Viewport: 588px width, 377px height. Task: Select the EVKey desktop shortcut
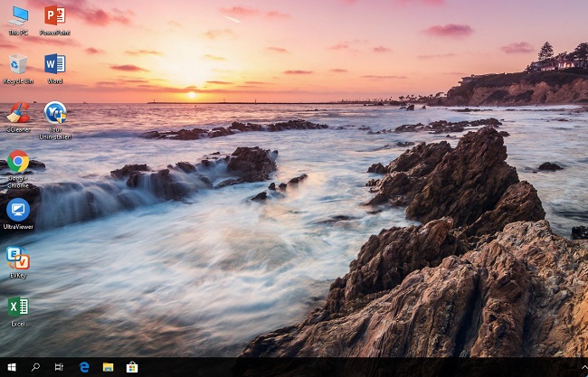18,259
